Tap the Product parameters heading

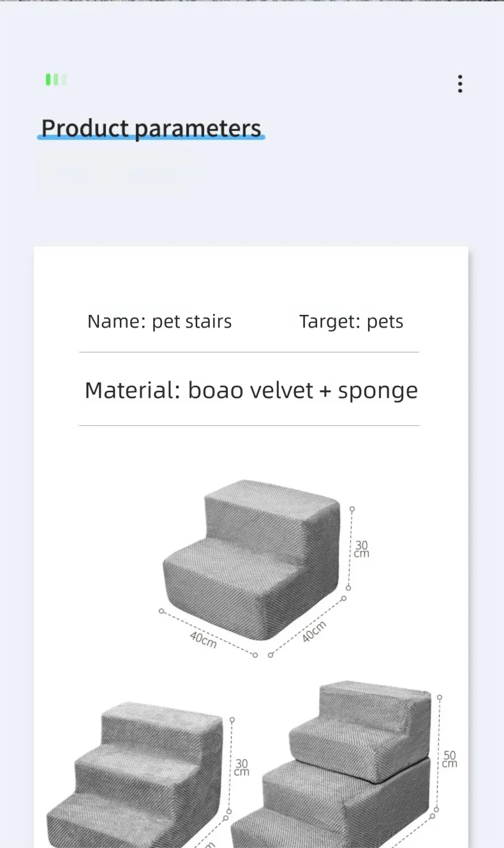pos(151,128)
